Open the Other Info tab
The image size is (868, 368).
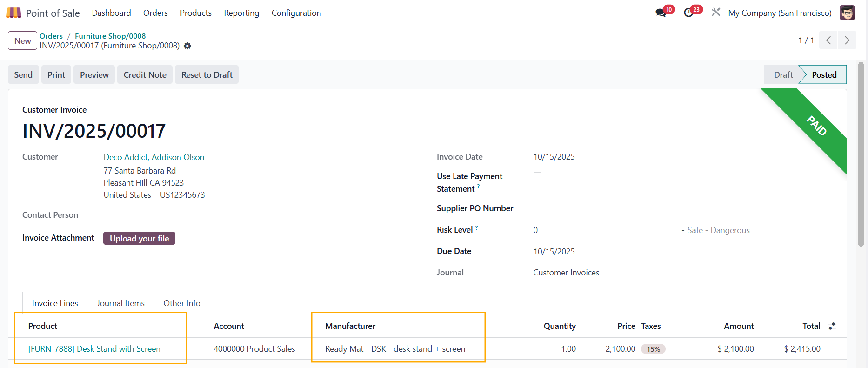tap(182, 303)
